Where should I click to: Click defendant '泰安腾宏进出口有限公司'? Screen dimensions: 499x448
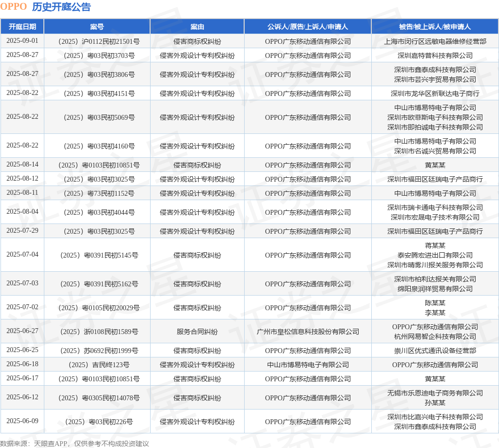[435, 255]
